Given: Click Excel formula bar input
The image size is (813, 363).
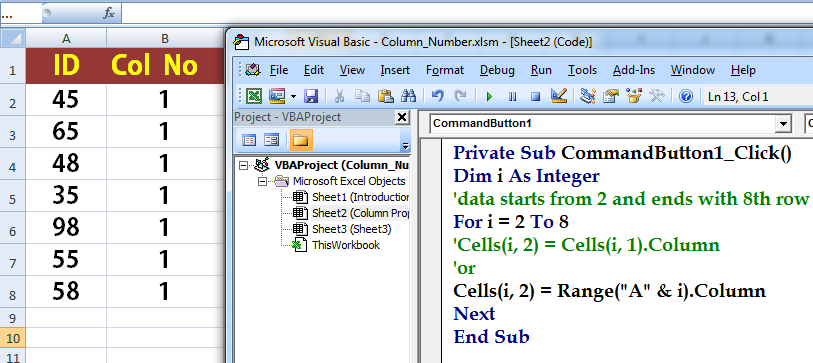Looking at the screenshot, I should coord(467,14).
